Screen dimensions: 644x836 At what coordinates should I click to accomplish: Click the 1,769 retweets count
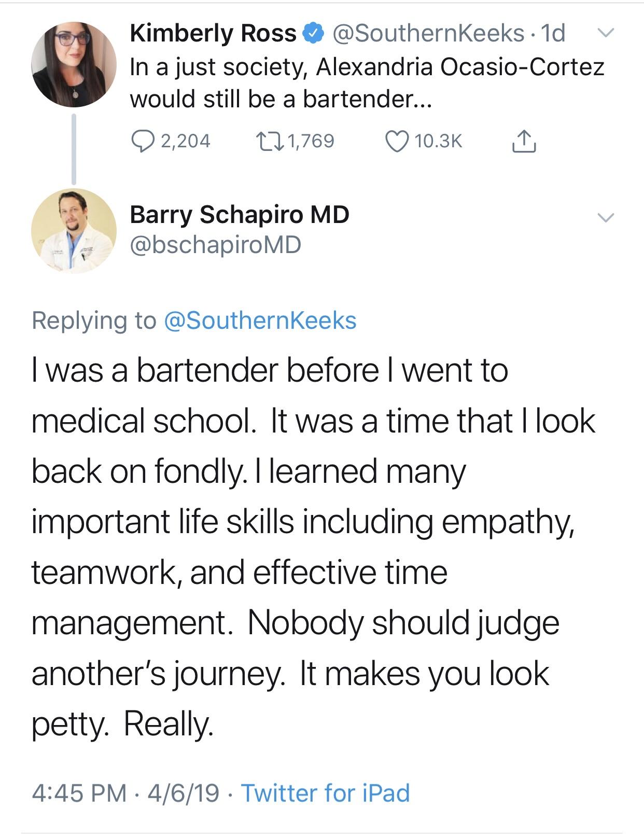pyautogui.click(x=311, y=141)
